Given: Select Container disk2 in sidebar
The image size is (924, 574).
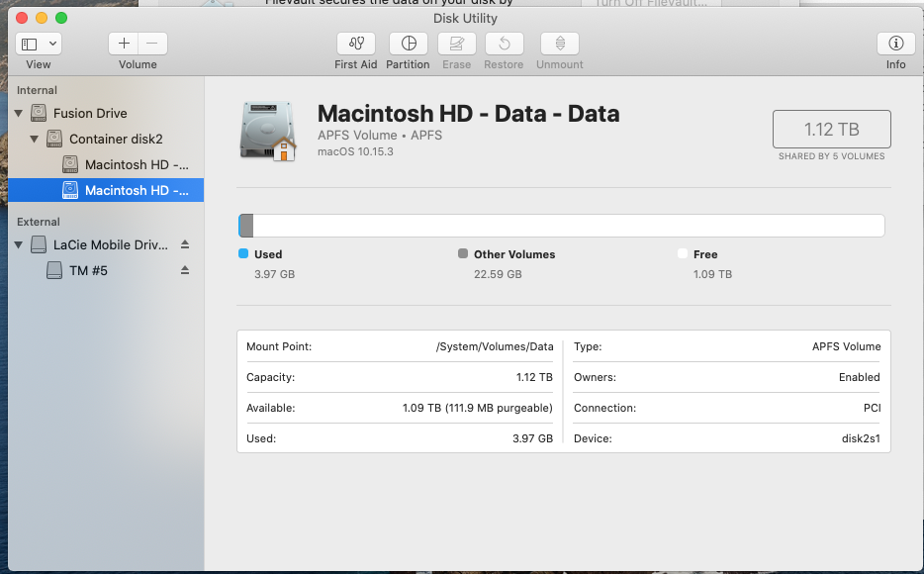Looking at the screenshot, I should click(115, 139).
